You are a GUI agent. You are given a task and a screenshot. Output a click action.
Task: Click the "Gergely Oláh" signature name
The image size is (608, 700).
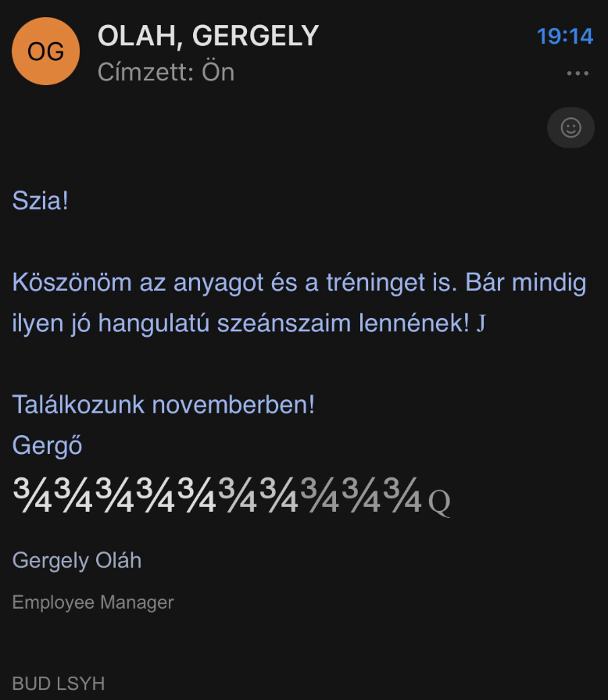77,560
